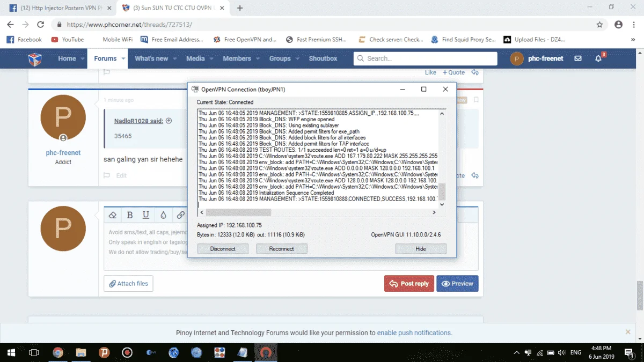Open the inbox envelope icon in forum header
Image resolution: width=644 pixels, height=362 pixels.
pos(578,58)
